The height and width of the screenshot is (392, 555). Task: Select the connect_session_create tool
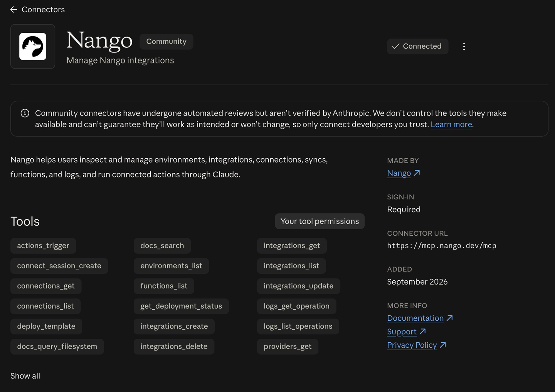(59, 266)
